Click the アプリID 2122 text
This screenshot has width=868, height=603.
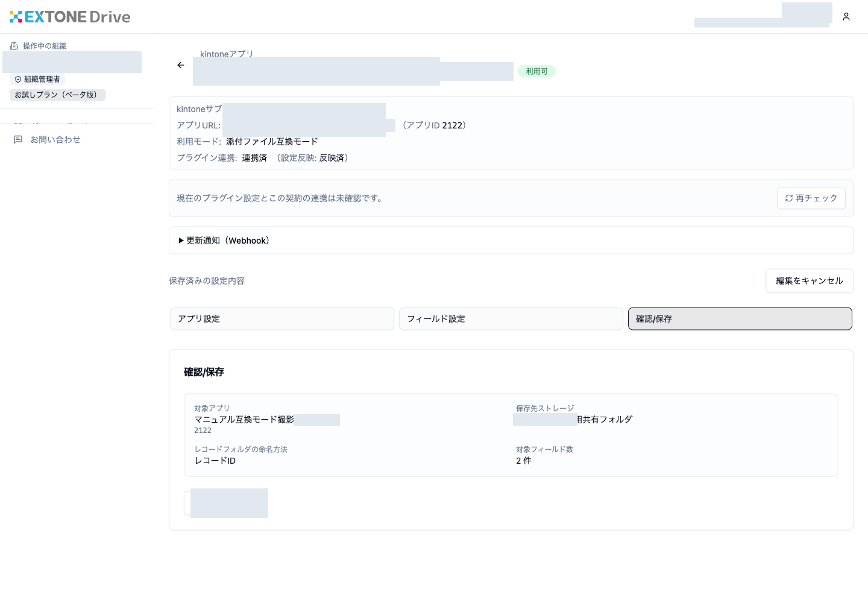[x=434, y=125]
